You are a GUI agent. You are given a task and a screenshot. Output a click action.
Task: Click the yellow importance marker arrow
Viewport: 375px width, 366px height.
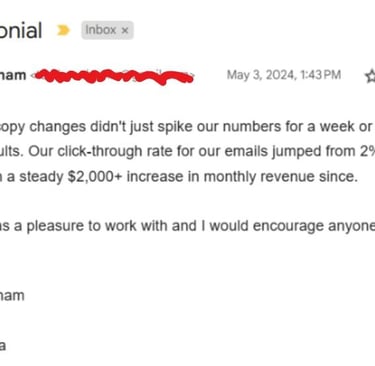pos(63,30)
